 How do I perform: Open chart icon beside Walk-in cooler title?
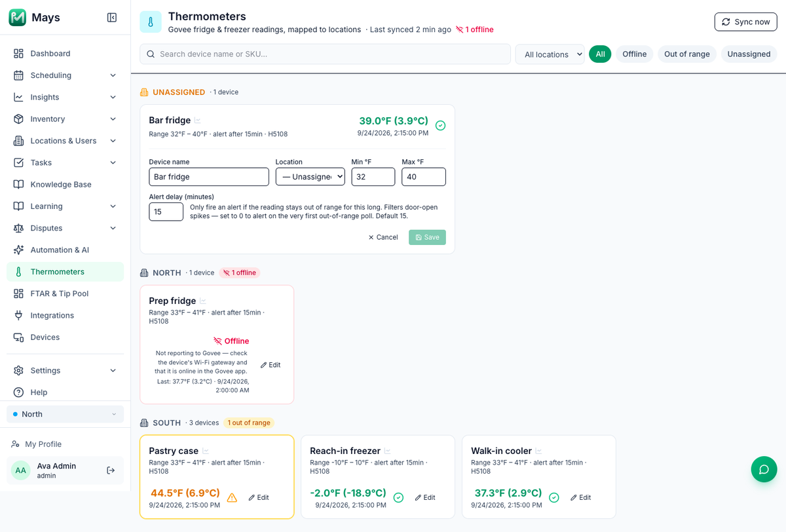tap(539, 451)
